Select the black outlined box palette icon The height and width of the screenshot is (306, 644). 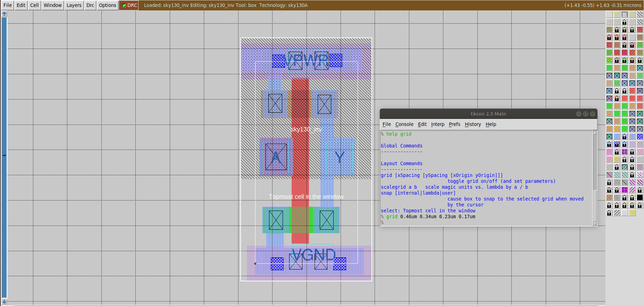click(625, 14)
